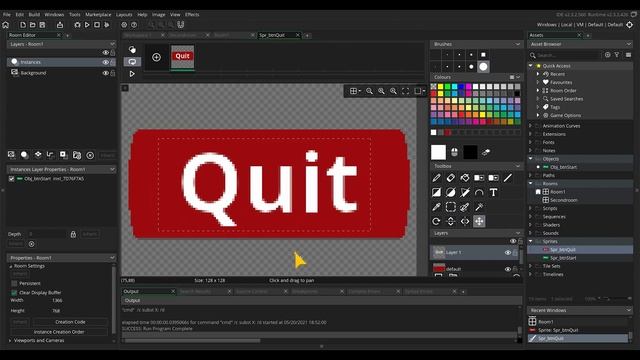Collapse the Toolbox panel chevron
Viewport: 640px width, 360px height.
tap(518, 166)
